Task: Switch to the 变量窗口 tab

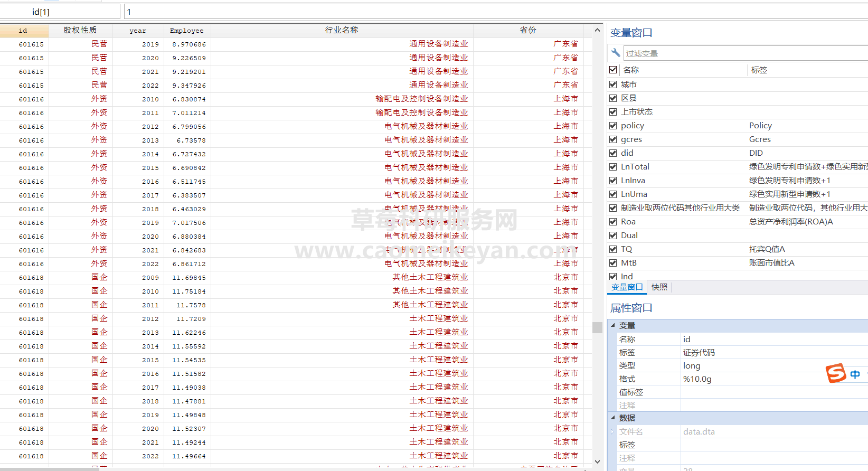Action: 627,287
